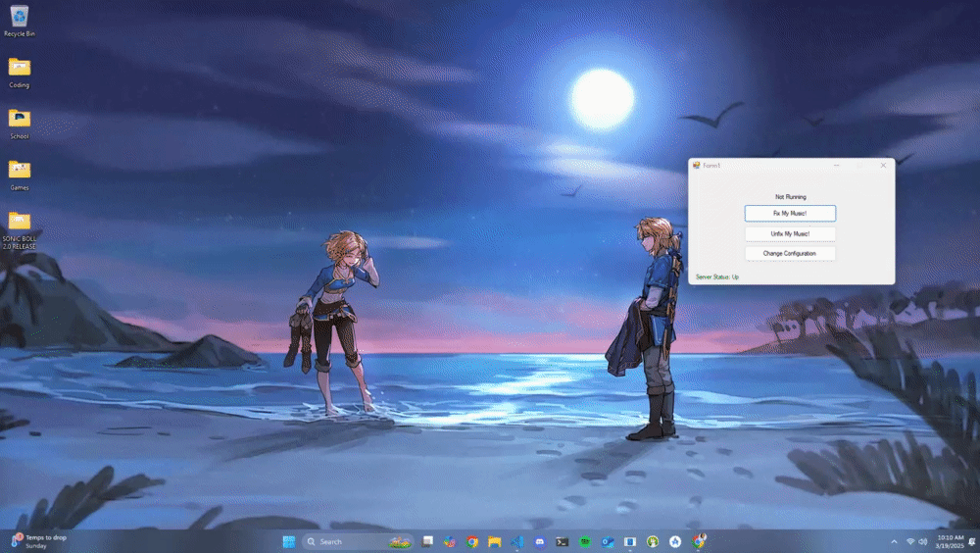Select the Games folder on desktop

(x=19, y=172)
